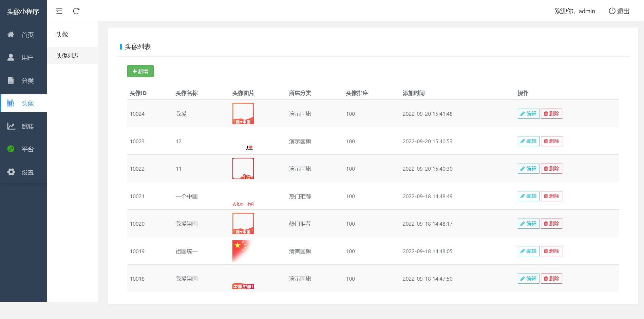644x319 pixels.
Task: Open the avatar image thumbnail for 10022
Action: tap(243, 168)
